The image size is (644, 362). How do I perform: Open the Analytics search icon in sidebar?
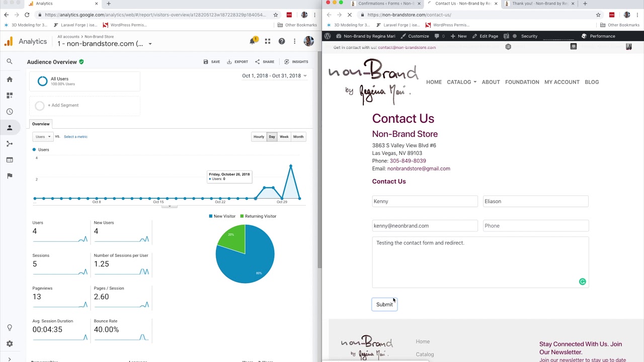[x=9, y=61]
